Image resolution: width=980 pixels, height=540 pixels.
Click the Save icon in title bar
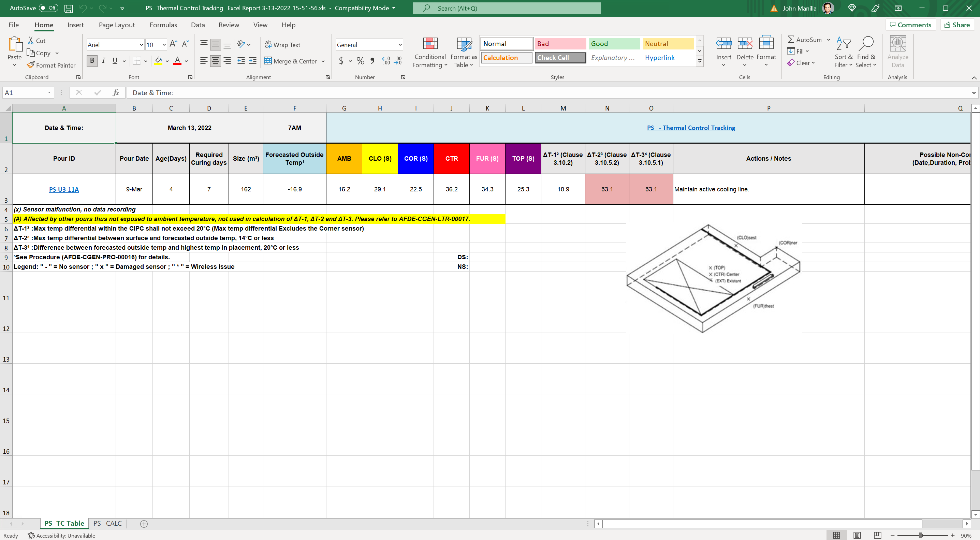coord(69,8)
